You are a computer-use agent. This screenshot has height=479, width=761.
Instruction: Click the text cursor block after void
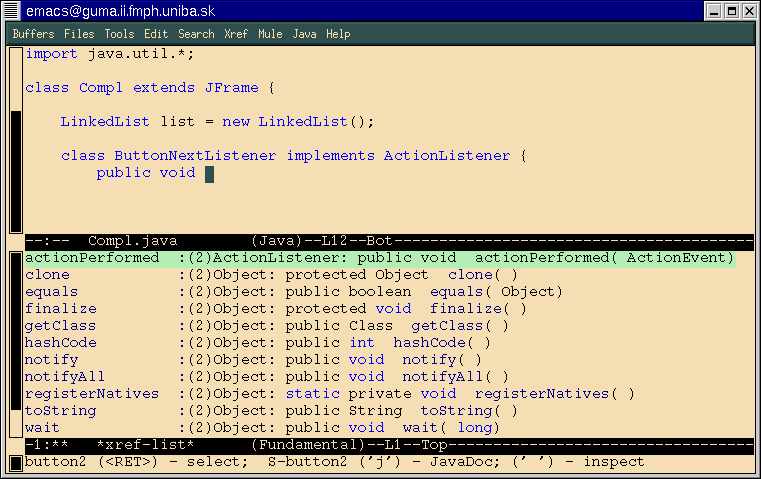coord(209,174)
